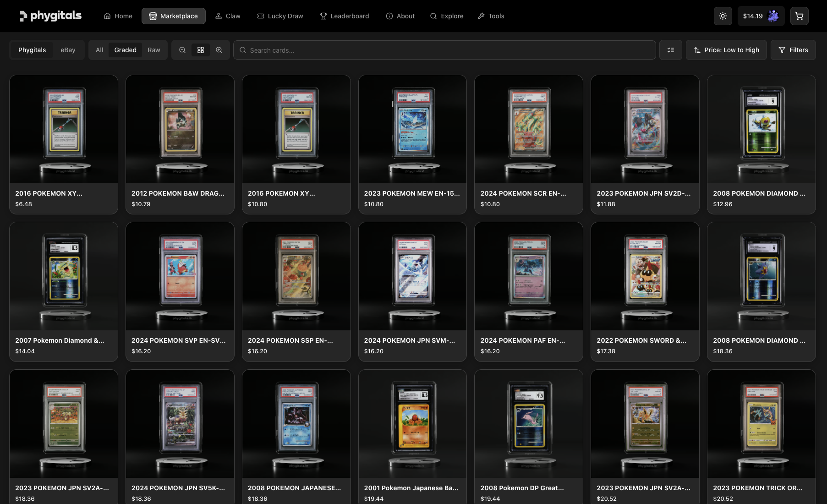Open the shopping cart

(x=799, y=16)
